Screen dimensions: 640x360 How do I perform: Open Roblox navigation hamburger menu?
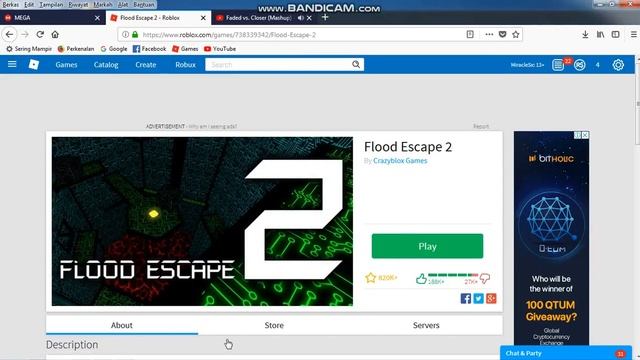[12, 64]
